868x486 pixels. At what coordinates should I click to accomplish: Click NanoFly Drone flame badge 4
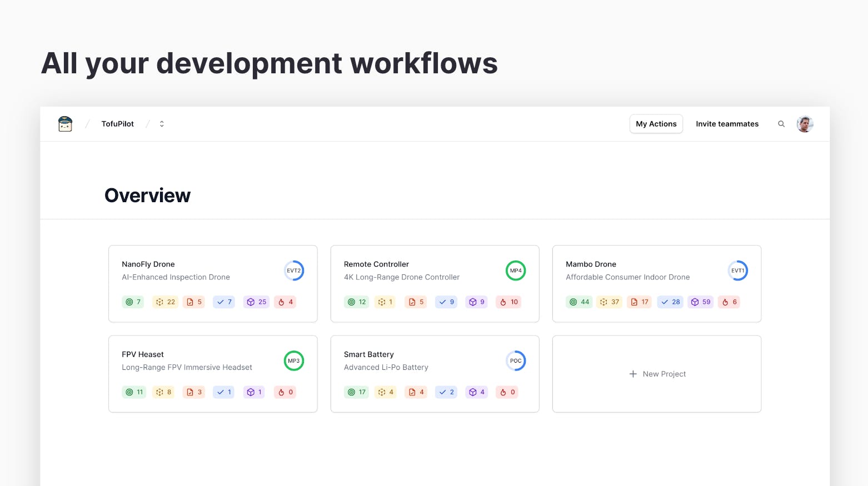(x=286, y=302)
